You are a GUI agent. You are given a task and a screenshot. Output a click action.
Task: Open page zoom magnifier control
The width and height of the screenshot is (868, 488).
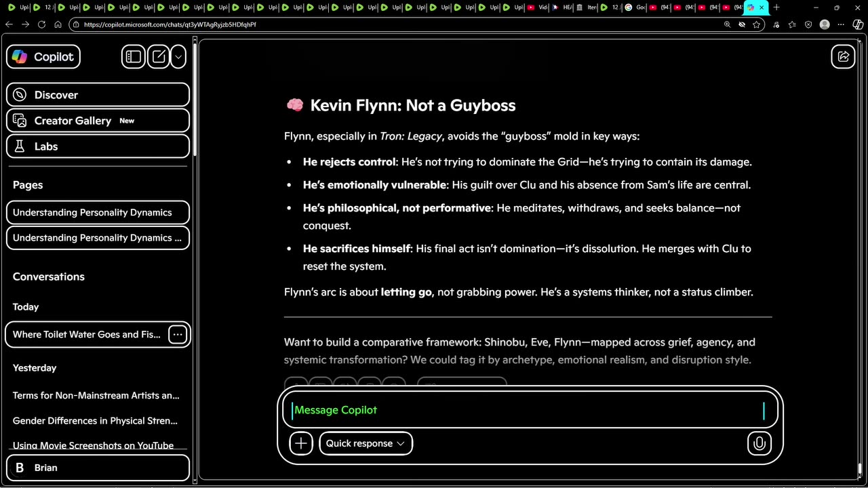coord(727,24)
